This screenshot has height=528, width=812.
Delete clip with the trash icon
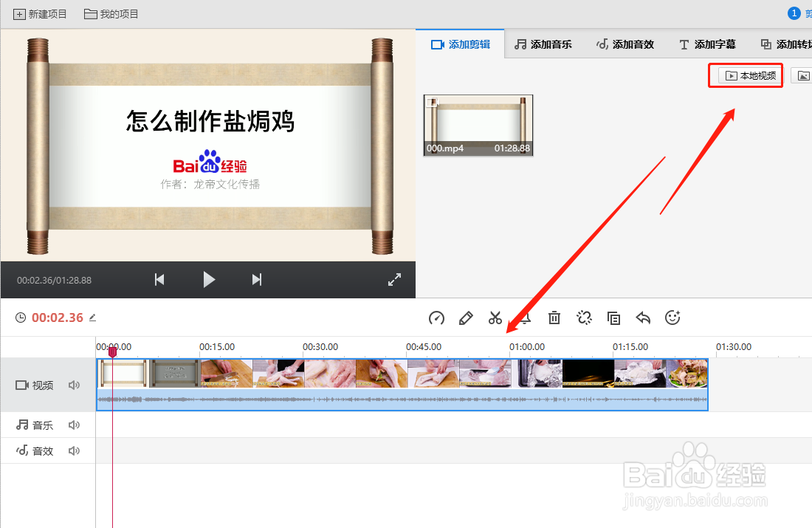pyautogui.click(x=554, y=318)
